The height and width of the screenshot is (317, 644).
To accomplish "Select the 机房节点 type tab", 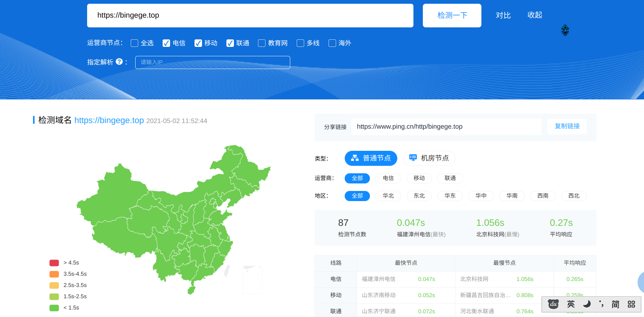I will point(429,158).
